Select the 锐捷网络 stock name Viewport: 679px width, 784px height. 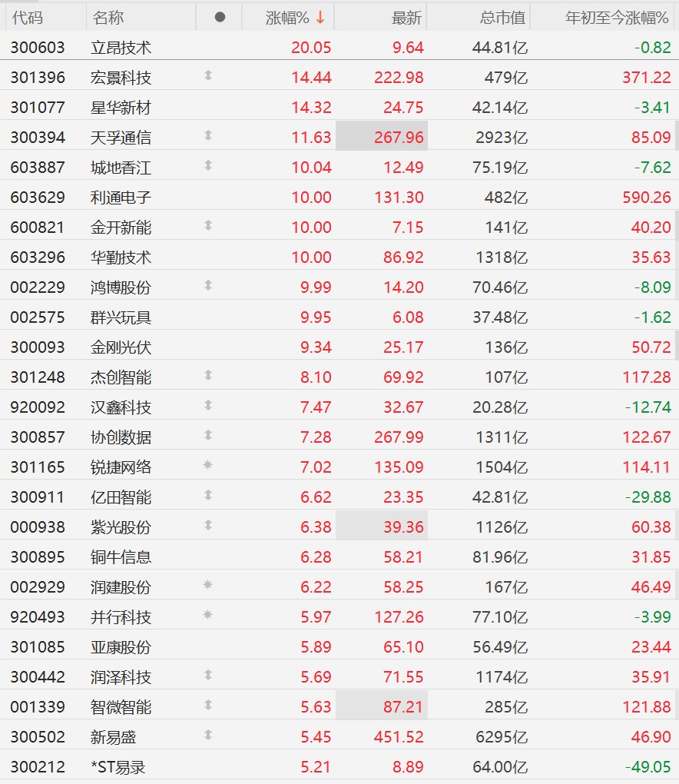pyautogui.click(x=121, y=467)
